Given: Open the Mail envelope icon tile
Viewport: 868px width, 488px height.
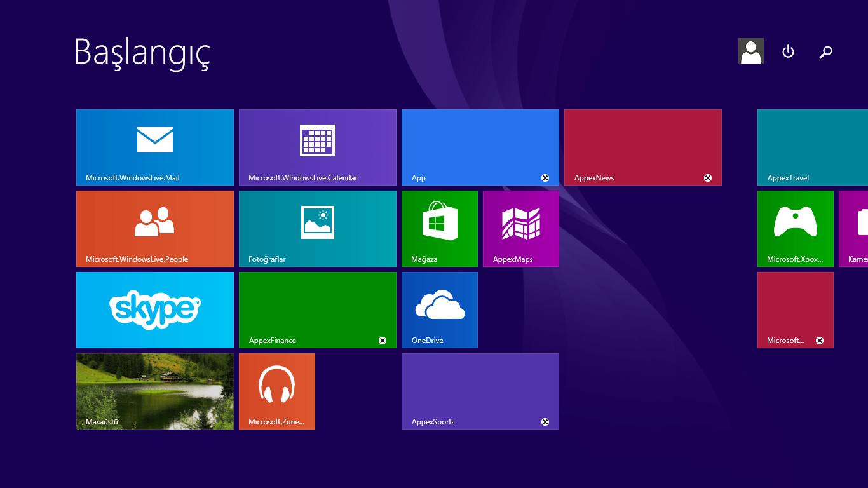Looking at the screenshot, I should click(x=155, y=140).
